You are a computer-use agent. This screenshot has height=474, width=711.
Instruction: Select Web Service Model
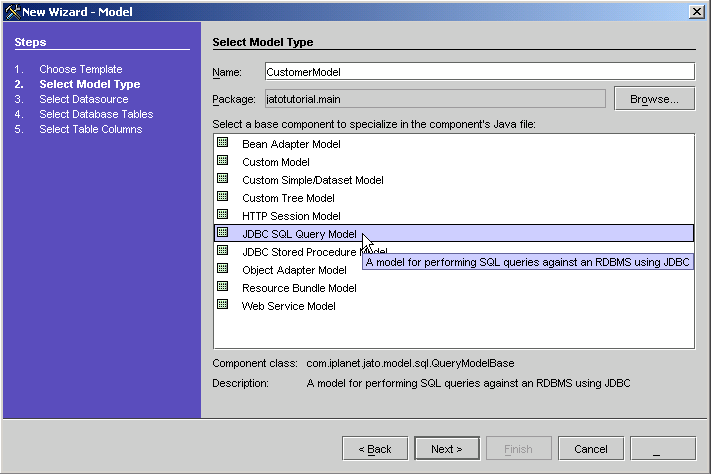tap(453, 306)
